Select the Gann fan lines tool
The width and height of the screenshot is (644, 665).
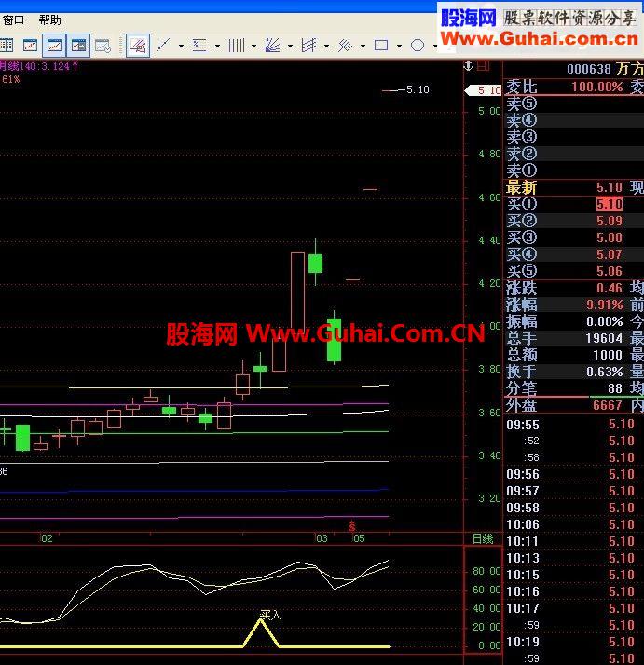pos(272,45)
